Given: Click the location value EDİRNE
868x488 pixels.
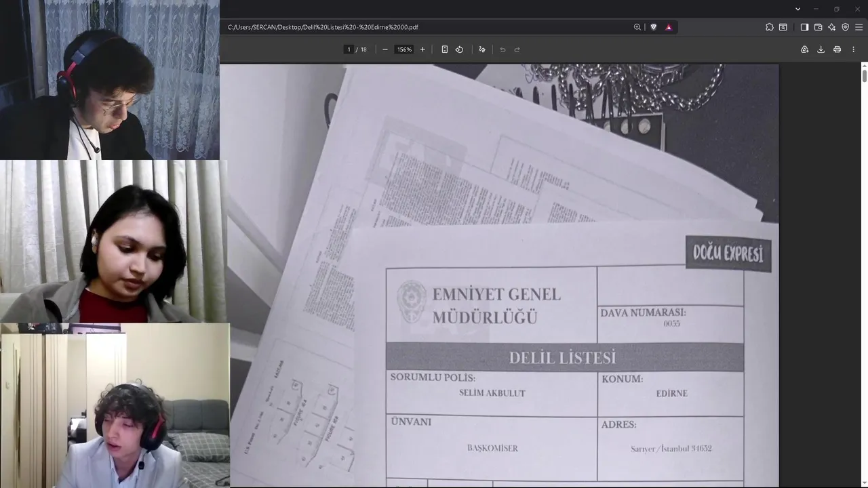Looking at the screenshot, I should pos(672,393).
